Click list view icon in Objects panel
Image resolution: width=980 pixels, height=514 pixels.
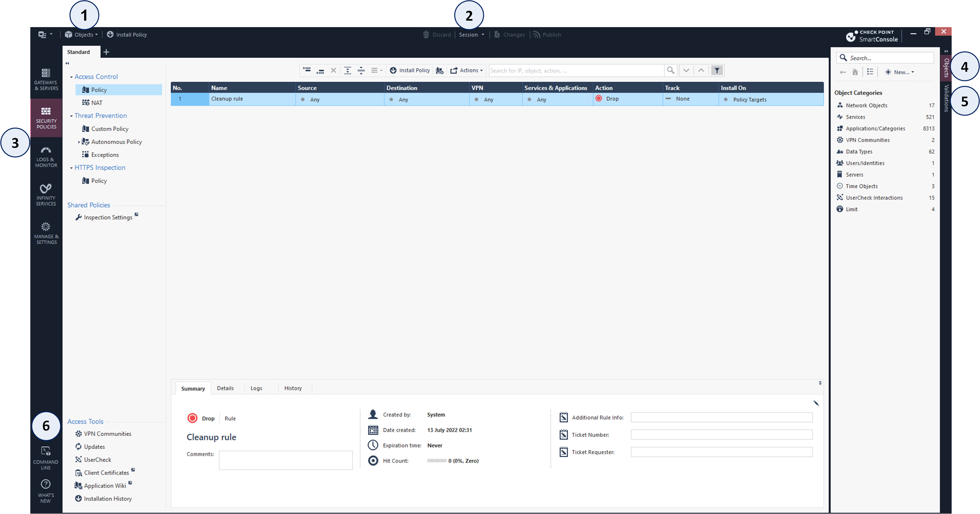click(x=870, y=71)
